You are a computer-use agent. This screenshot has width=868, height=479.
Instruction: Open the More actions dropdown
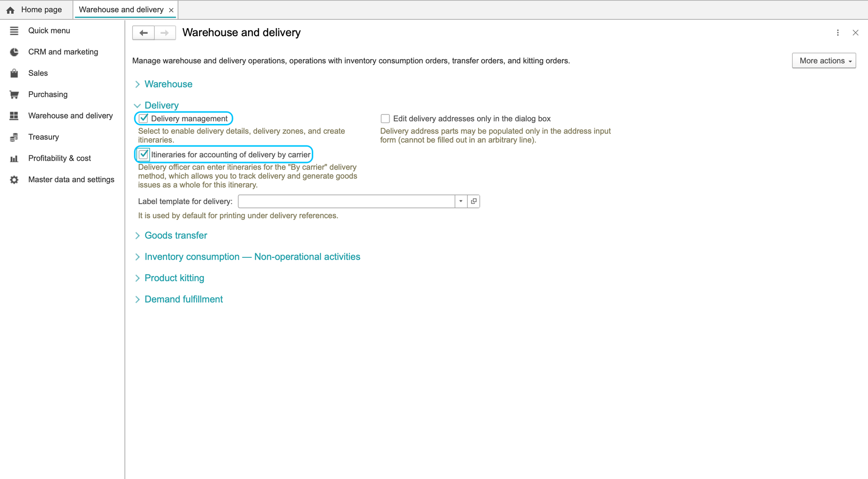click(824, 61)
